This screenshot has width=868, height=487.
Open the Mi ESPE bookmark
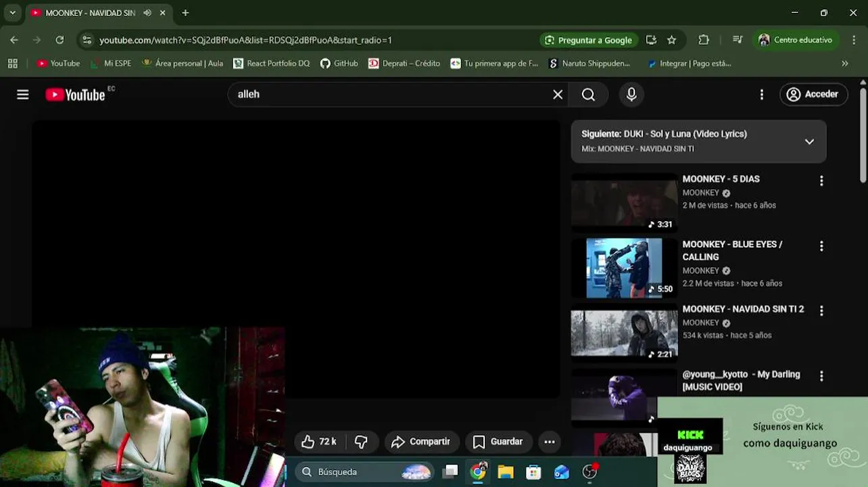110,64
